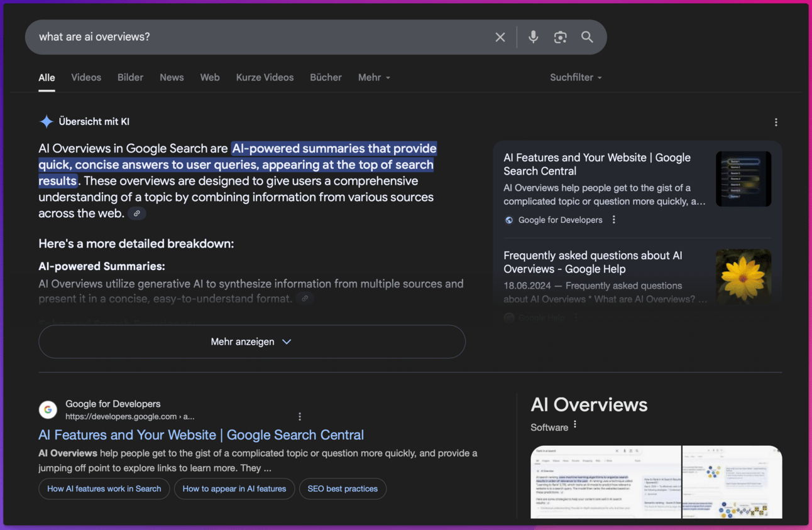
Task: Clear the search query with the X icon
Action: tap(500, 37)
